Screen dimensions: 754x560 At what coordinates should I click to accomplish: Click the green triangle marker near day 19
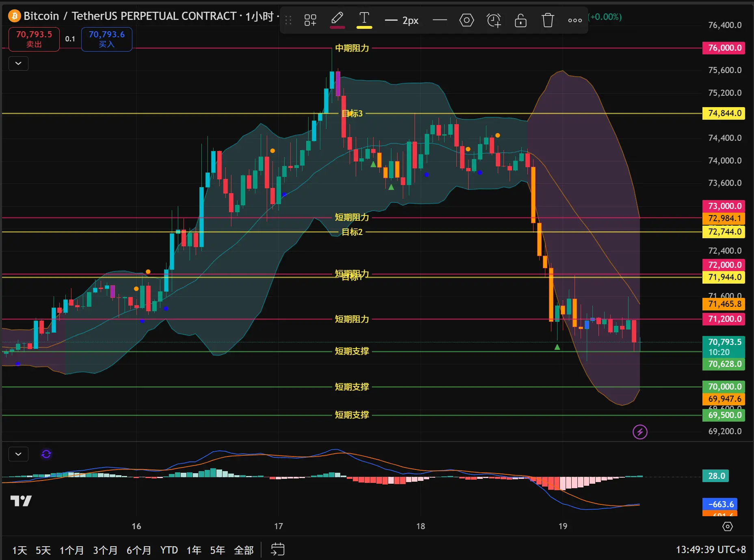tap(557, 347)
